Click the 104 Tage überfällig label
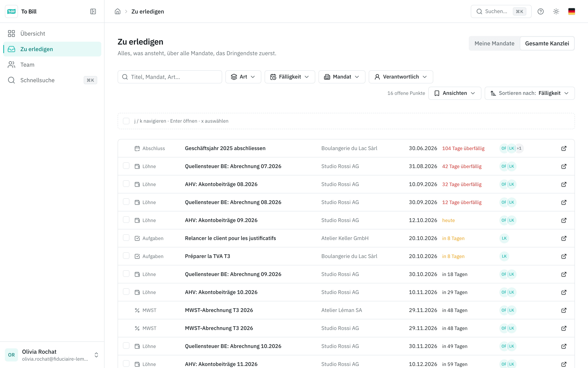Screen dimensions: 588x368 463,148
